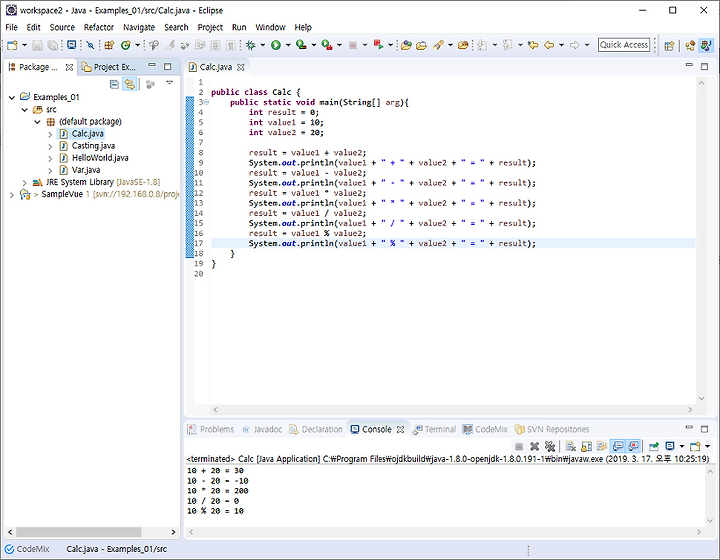The width and height of the screenshot is (720, 560).
Task: Expand the SampleVue project node
Action: point(12,195)
